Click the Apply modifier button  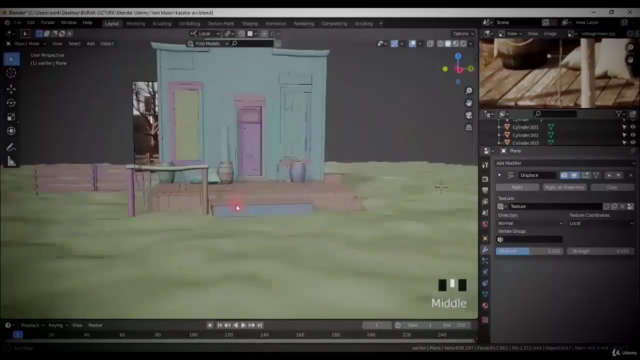tap(517, 187)
